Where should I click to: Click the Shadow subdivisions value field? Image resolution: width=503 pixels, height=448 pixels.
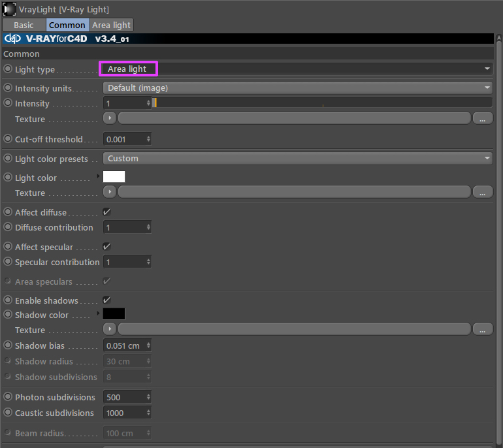point(127,377)
